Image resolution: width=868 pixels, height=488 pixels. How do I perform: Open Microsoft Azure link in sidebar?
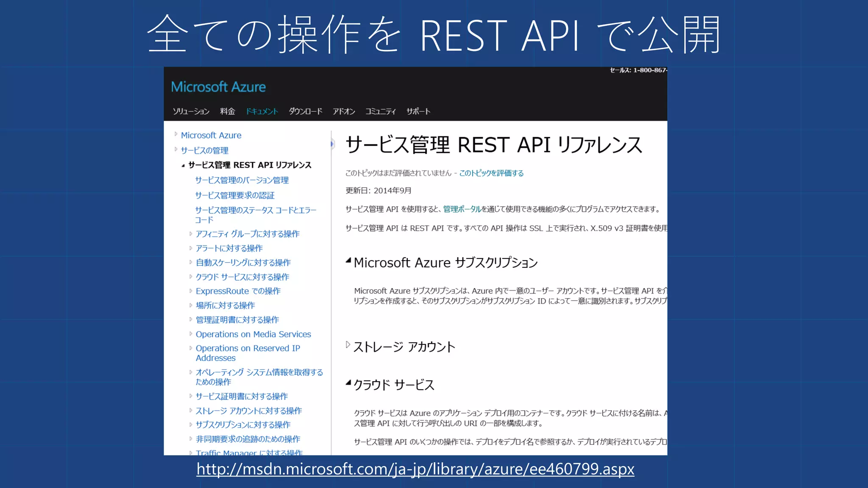(211, 135)
